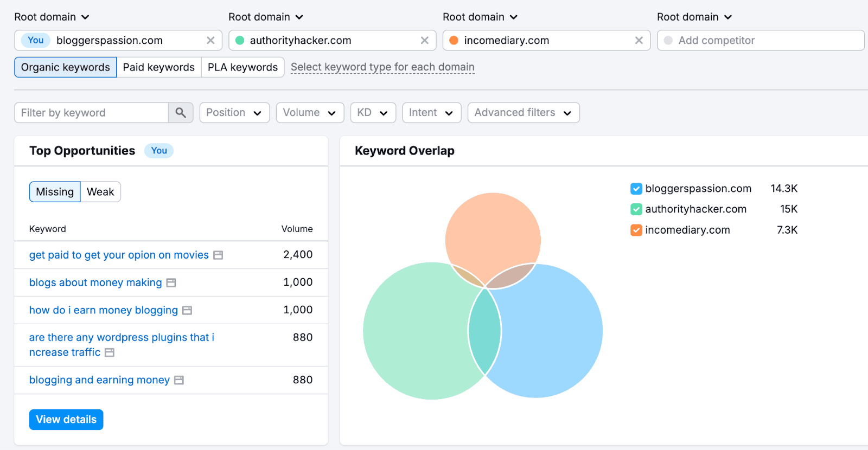The height and width of the screenshot is (450, 868).
Task: Open SERP icon beside 'blogs about money making'
Action: pyautogui.click(x=171, y=283)
